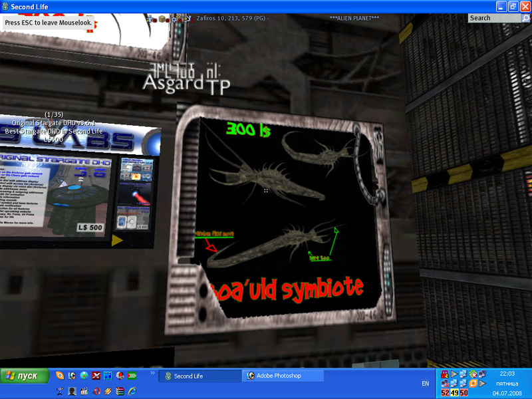The image size is (532, 399).
Task: Launch Internet Explorer from Quick Launch
Action: click(132, 390)
